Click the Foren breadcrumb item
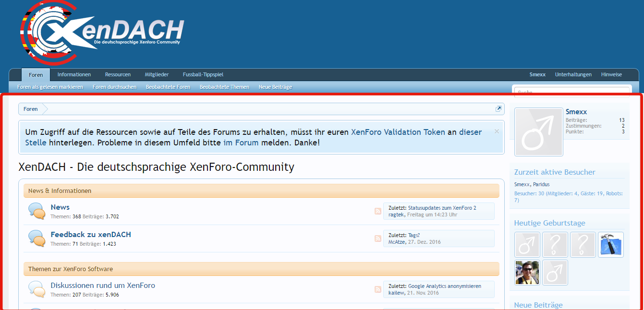Image resolution: width=644 pixels, height=310 pixels. click(31, 109)
